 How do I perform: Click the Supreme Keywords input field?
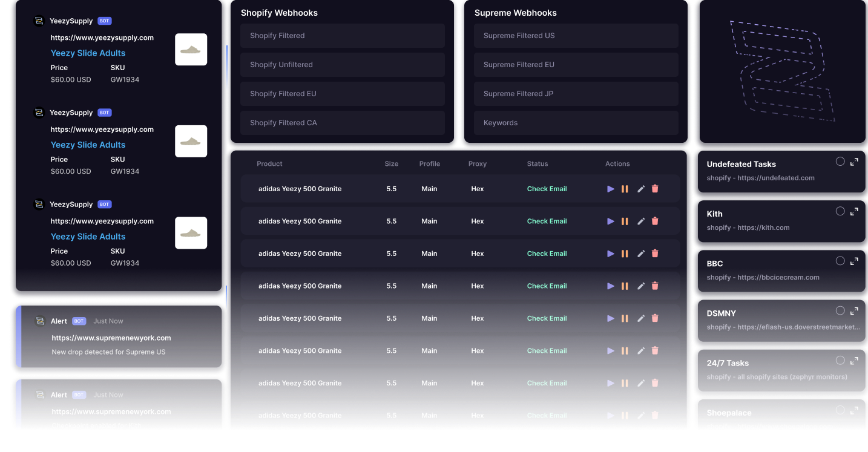pyautogui.click(x=576, y=123)
